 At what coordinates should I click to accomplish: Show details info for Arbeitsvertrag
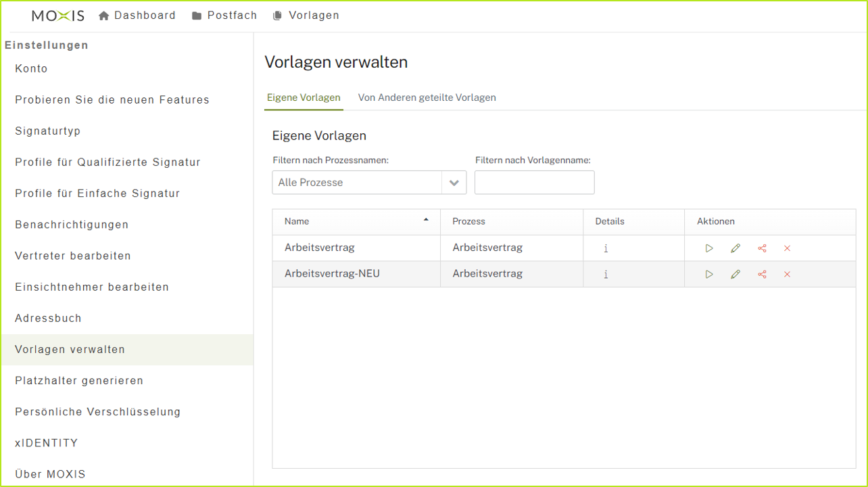(x=606, y=248)
